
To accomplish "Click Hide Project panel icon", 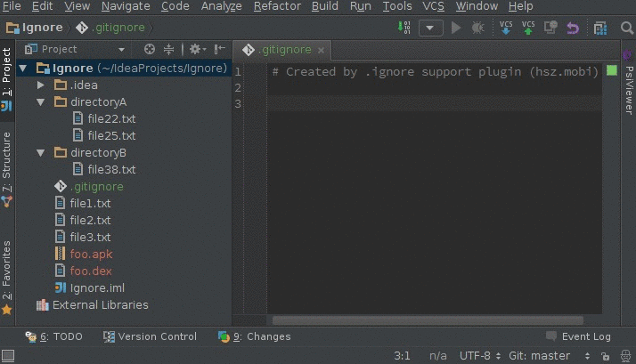I will pyautogui.click(x=219, y=49).
